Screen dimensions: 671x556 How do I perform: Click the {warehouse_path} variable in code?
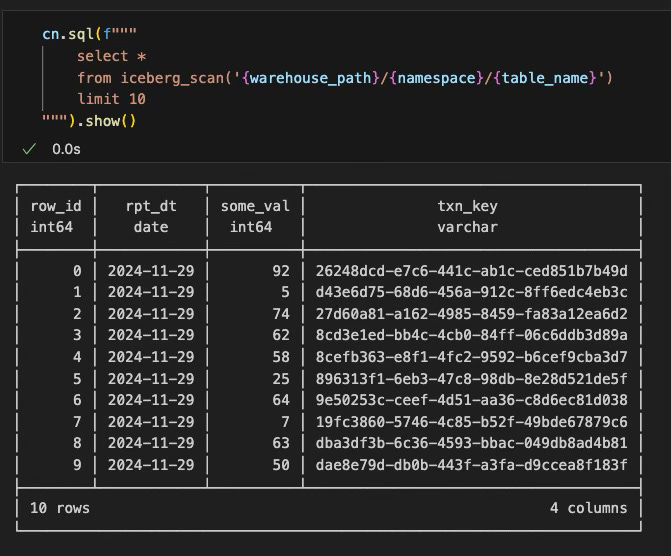pyautogui.click(x=311, y=78)
